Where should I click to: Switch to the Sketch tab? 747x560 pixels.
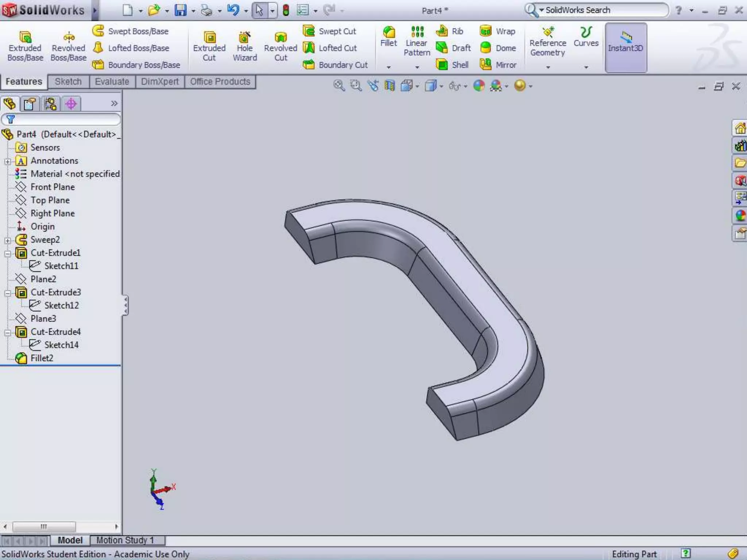(x=68, y=82)
